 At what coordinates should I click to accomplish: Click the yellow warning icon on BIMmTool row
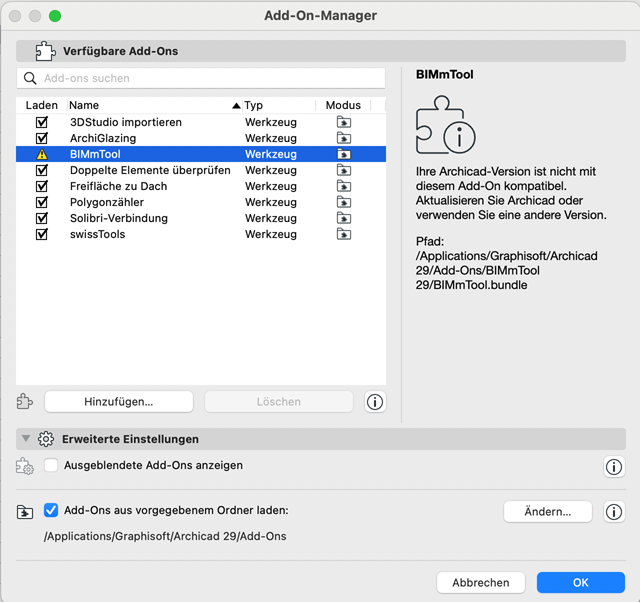pyautogui.click(x=42, y=154)
